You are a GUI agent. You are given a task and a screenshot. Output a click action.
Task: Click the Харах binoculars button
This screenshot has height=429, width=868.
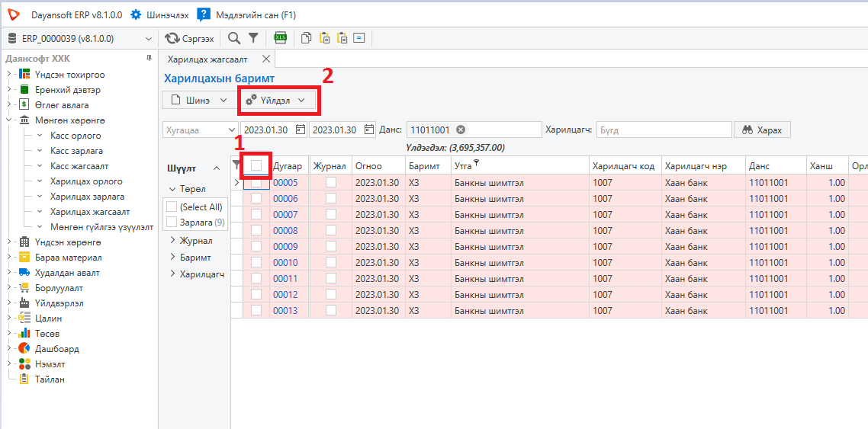pos(762,130)
